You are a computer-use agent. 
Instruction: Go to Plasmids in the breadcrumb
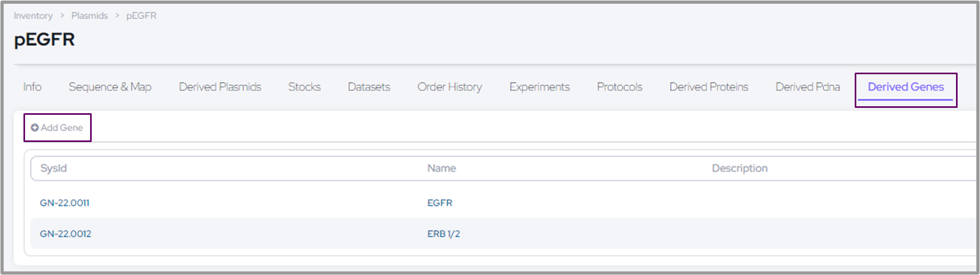[90, 16]
